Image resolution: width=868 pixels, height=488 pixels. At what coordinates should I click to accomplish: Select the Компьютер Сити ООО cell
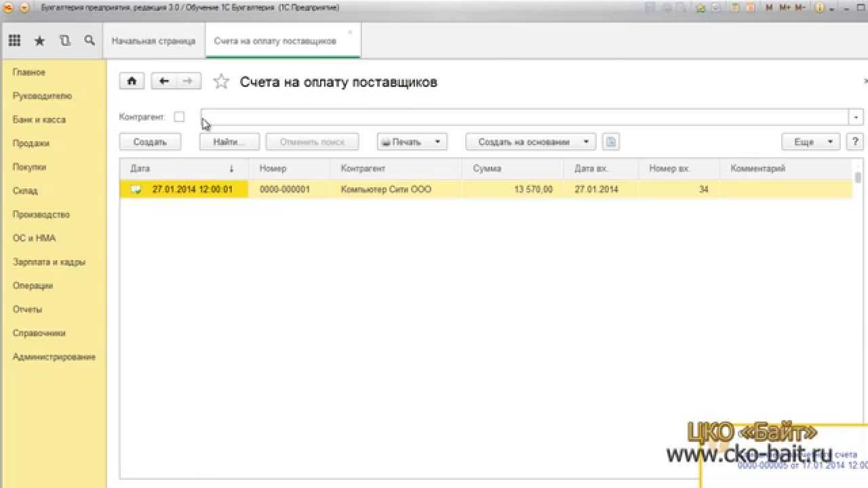click(396, 189)
